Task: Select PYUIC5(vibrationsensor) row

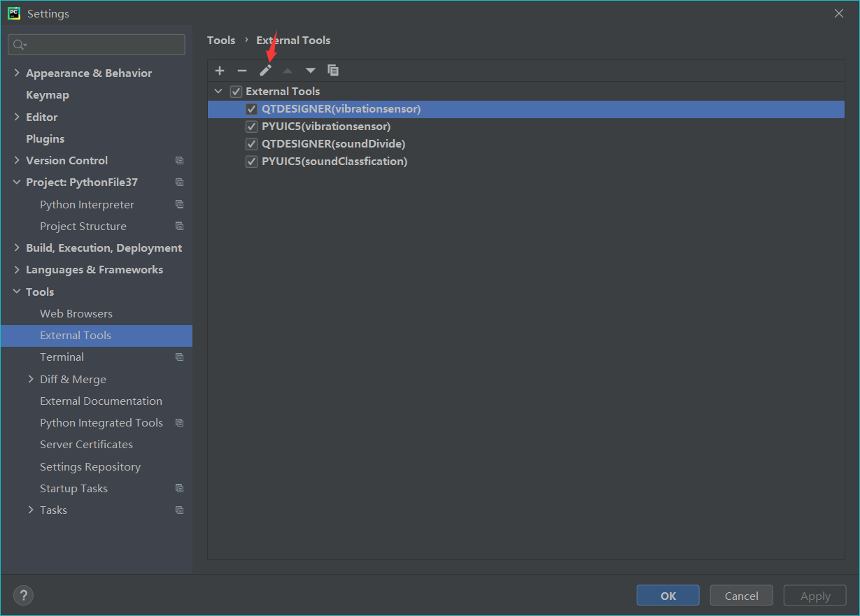Action: [x=526, y=127]
